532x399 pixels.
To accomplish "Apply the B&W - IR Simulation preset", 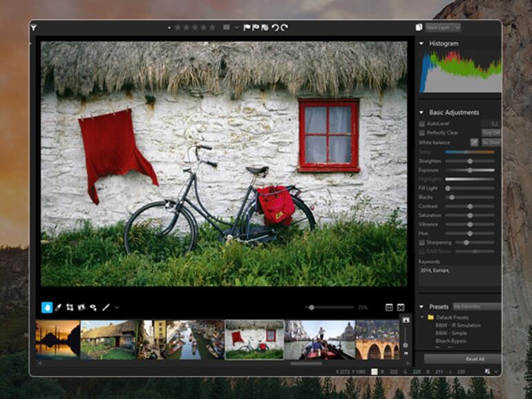I will [x=458, y=325].
